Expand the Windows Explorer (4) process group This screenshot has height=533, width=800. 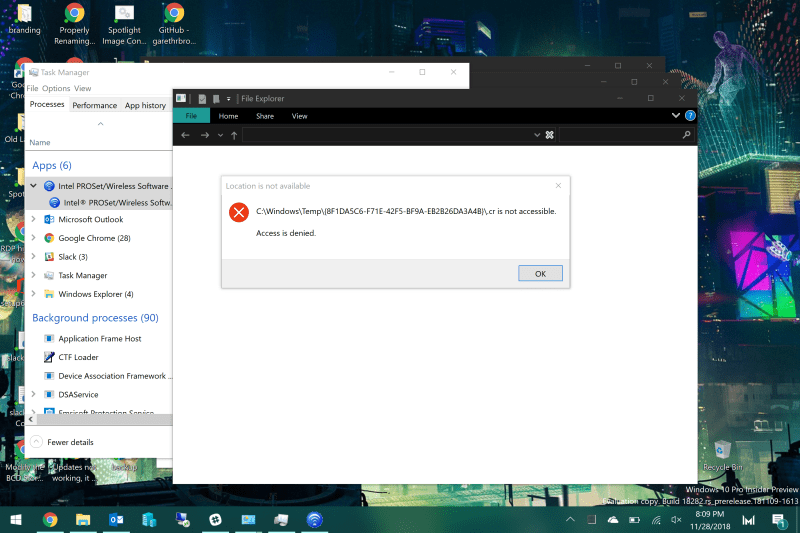tap(33, 294)
